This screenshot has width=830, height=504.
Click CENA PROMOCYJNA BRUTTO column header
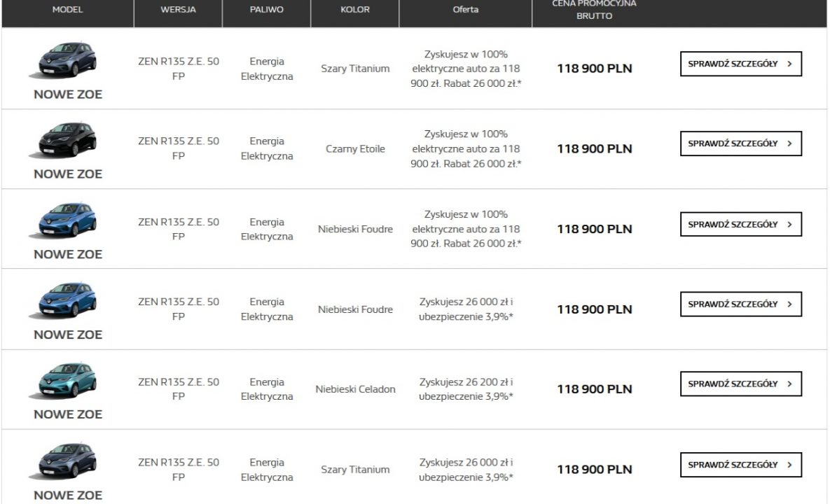(595, 10)
